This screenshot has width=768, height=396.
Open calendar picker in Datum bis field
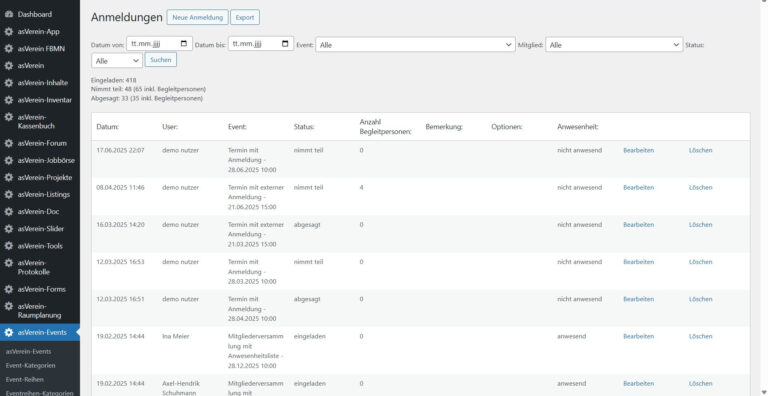point(285,44)
